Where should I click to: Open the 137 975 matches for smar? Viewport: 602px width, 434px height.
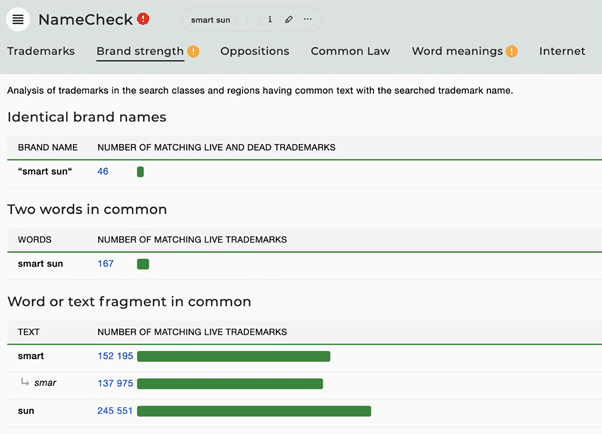pyautogui.click(x=115, y=383)
